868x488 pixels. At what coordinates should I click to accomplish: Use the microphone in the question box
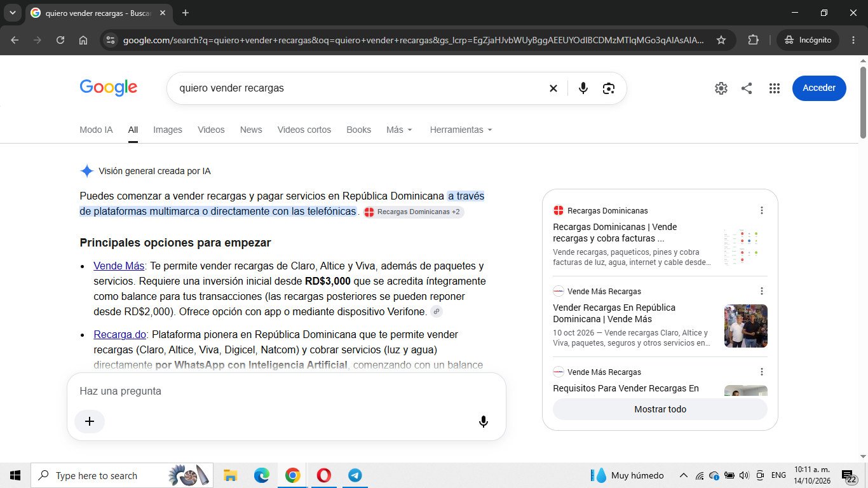pos(484,421)
